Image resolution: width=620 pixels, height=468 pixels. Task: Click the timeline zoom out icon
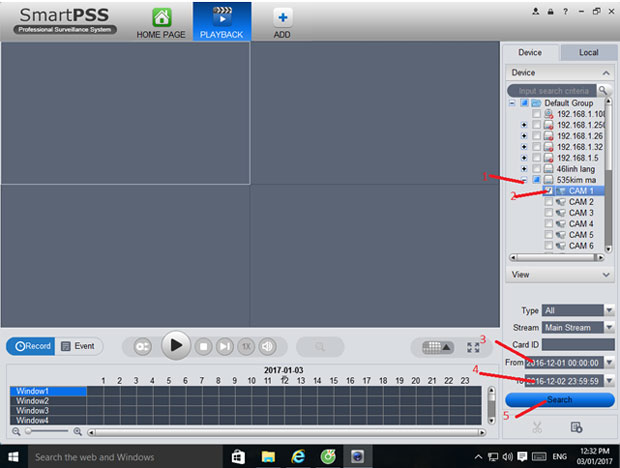coord(16,432)
